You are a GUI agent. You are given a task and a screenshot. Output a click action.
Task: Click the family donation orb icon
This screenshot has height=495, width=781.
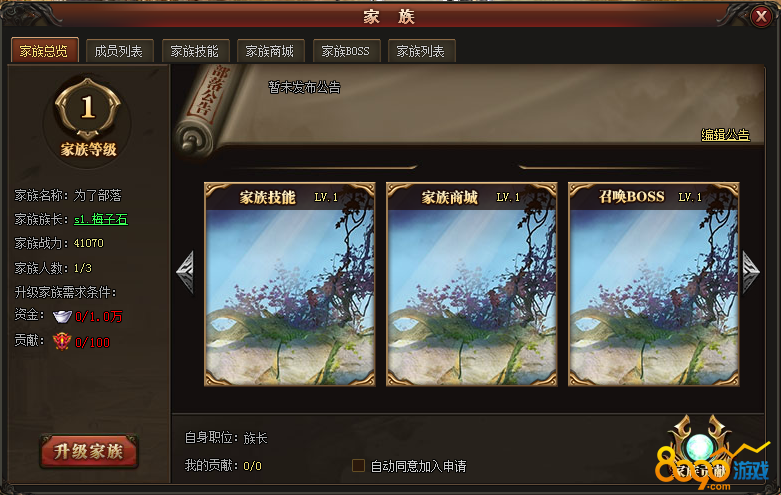(x=699, y=447)
